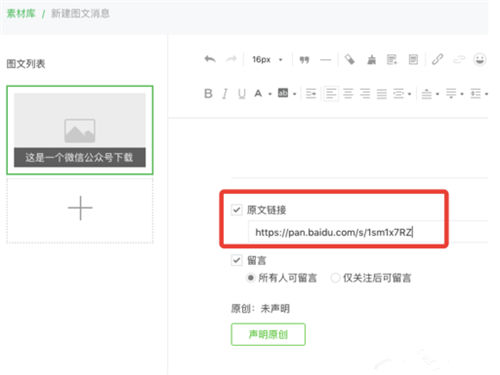The width and height of the screenshot is (500, 375).
Task: Justify the text on both sides
Action: coord(382,94)
